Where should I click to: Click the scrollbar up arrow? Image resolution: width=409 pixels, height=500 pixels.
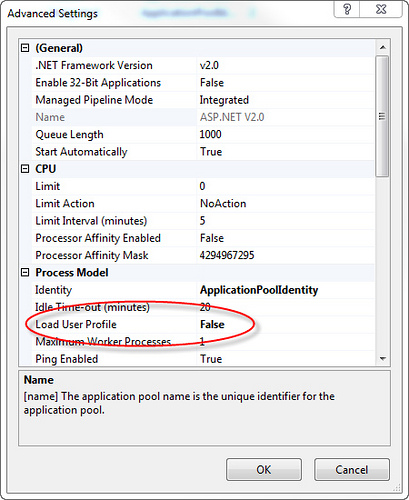pyautogui.click(x=383, y=48)
